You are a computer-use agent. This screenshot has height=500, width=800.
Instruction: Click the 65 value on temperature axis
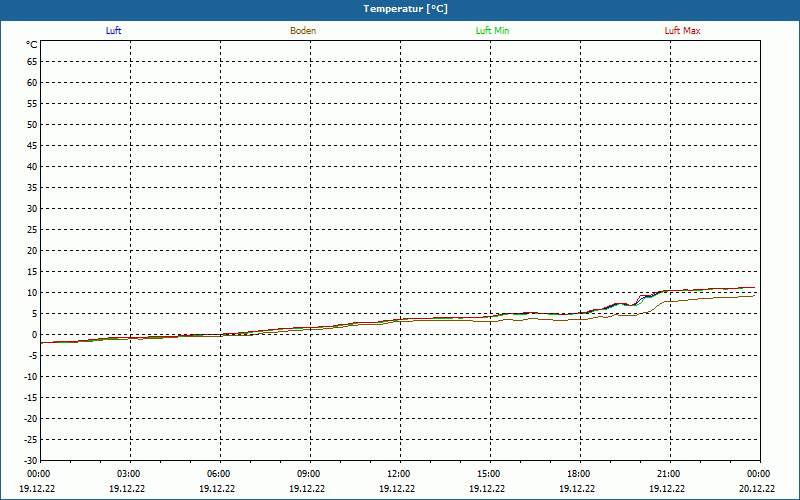(32, 62)
